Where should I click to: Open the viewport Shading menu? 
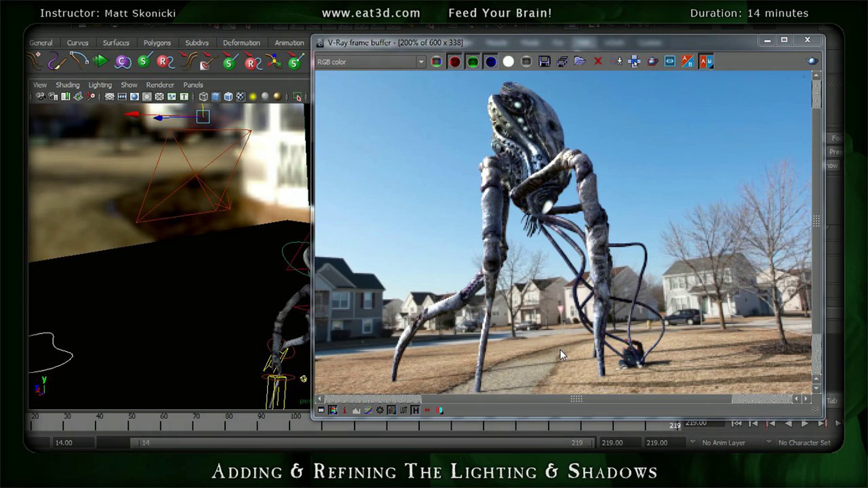(x=68, y=85)
